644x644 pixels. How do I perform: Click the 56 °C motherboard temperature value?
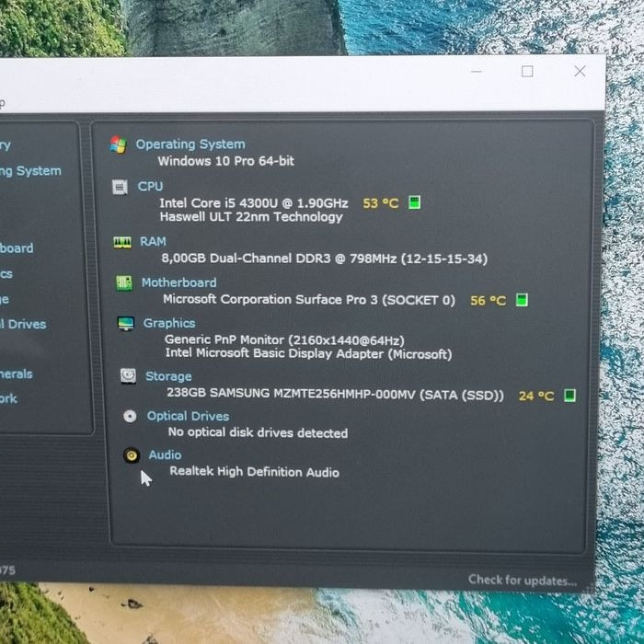click(x=488, y=301)
